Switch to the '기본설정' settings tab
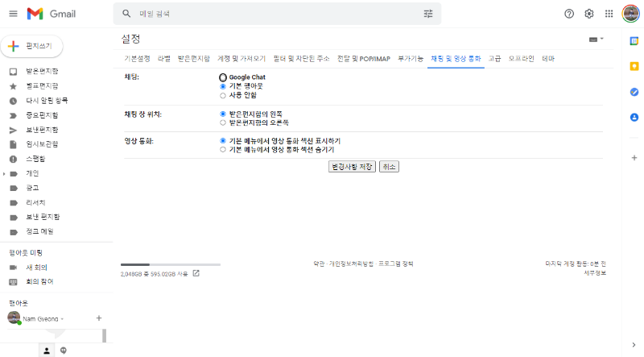This screenshot has height=357, width=644. [137, 59]
